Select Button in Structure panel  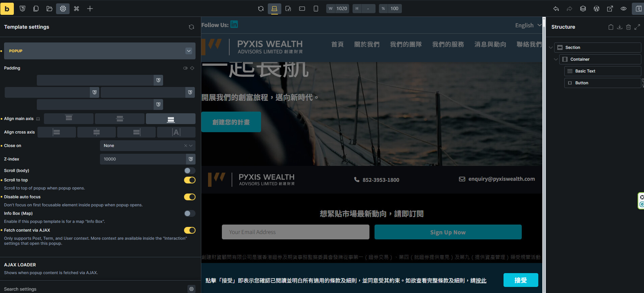pos(582,83)
